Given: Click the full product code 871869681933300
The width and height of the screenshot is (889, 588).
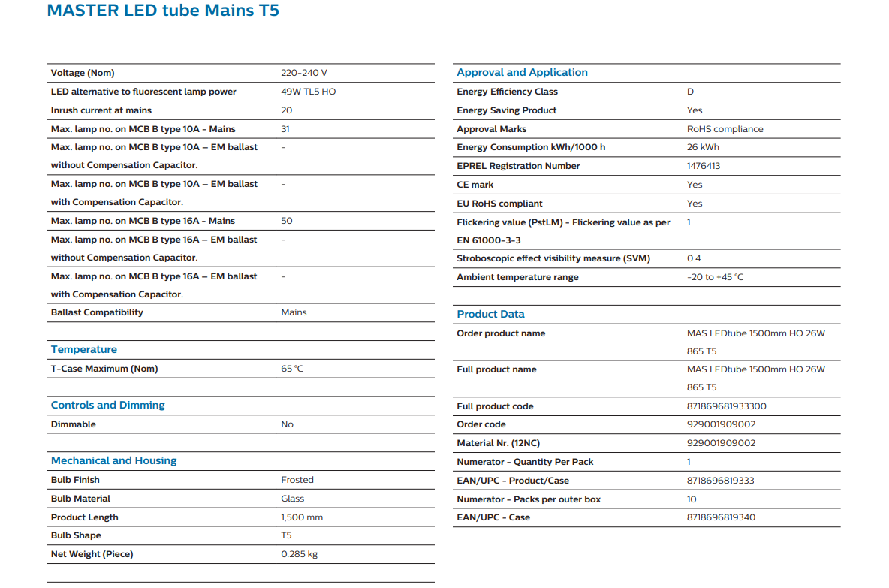Looking at the screenshot, I should tap(726, 406).
